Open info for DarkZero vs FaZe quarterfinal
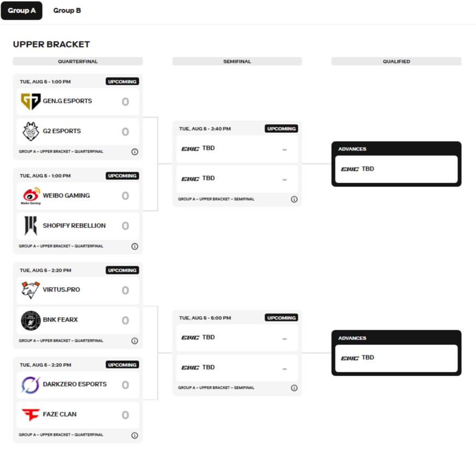This screenshot has width=476, height=450. (x=134, y=435)
